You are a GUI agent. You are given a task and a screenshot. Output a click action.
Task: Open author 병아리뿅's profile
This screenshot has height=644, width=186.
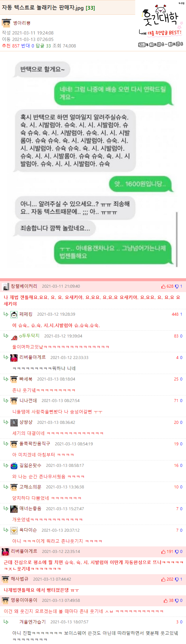(22, 23)
